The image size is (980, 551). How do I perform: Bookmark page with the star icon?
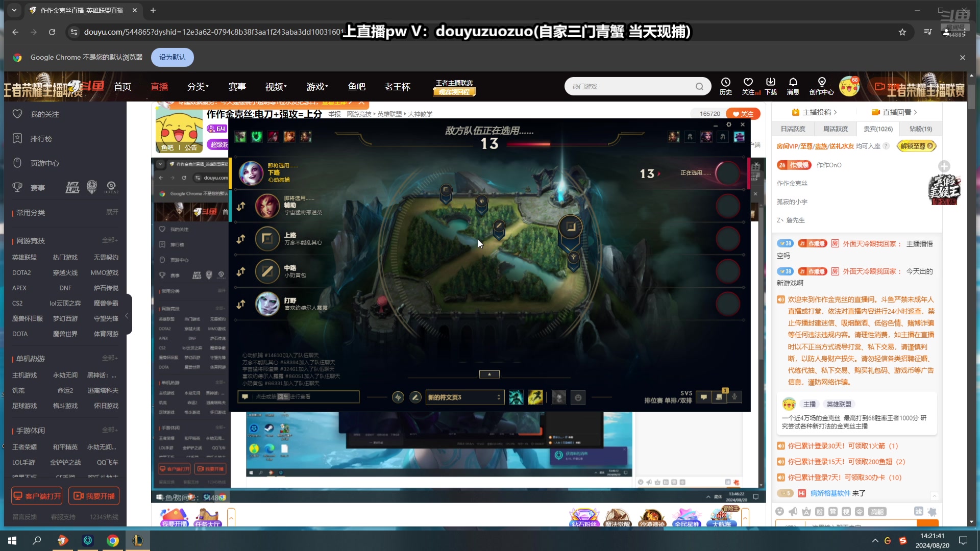pos(902,32)
